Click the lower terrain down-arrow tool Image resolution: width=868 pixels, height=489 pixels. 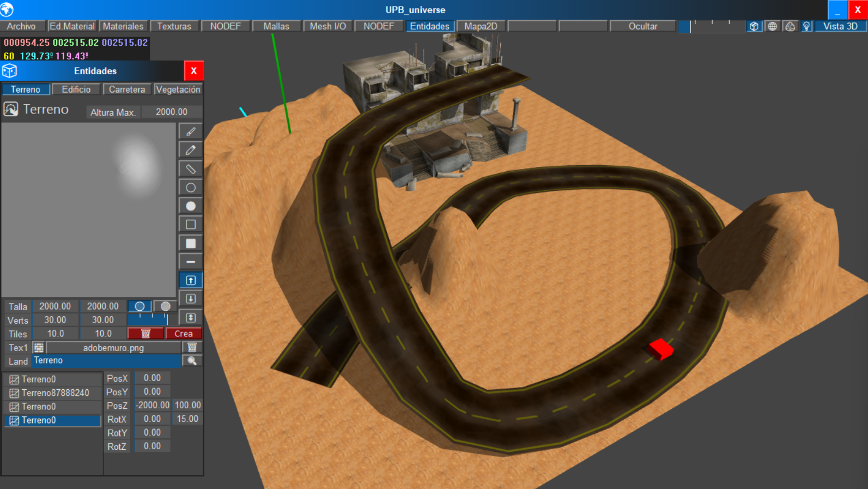click(x=191, y=299)
